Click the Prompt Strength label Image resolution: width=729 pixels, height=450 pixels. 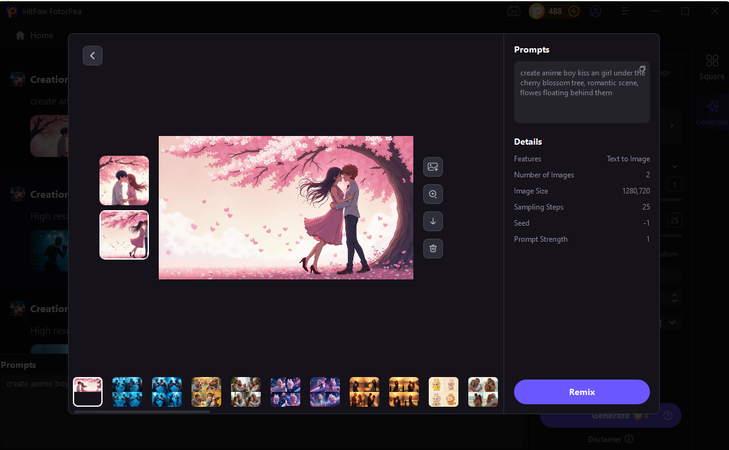(541, 239)
